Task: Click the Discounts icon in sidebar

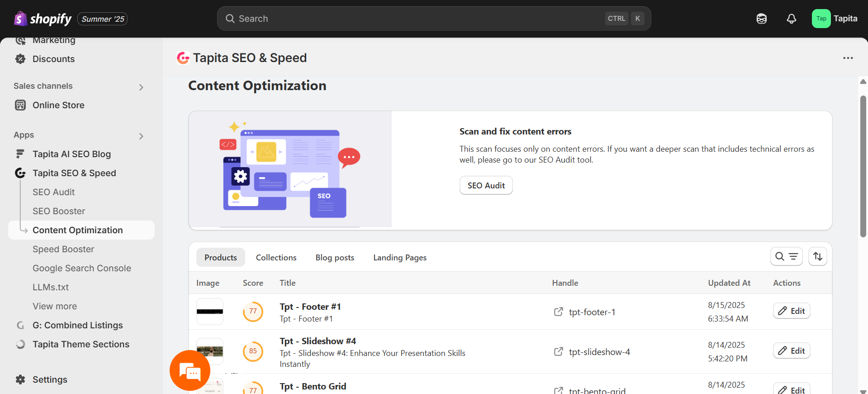Action: [x=20, y=59]
